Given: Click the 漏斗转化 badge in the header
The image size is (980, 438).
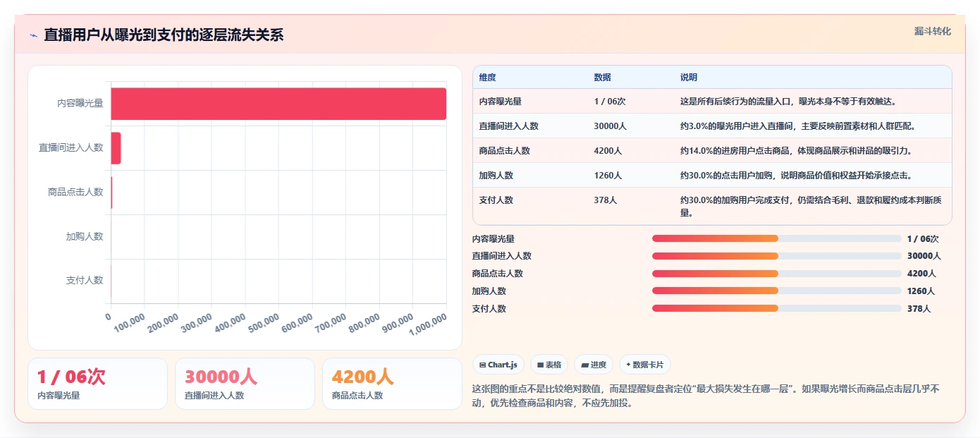Looking at the screenshot, I should coord(933,31).
